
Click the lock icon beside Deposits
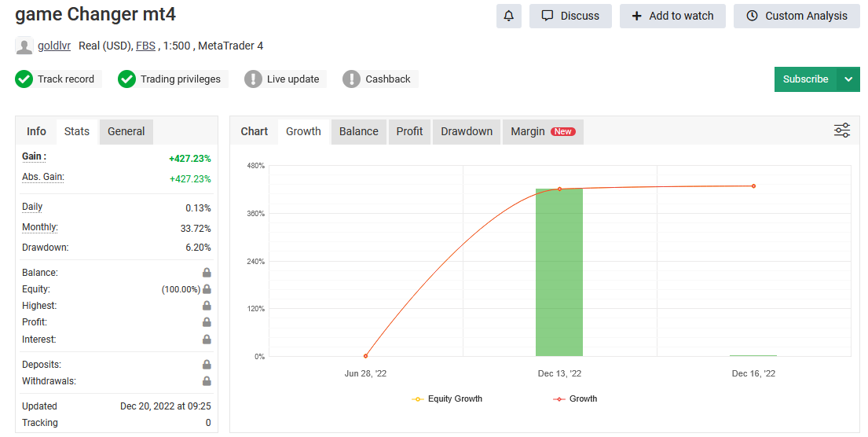point(207,365)
